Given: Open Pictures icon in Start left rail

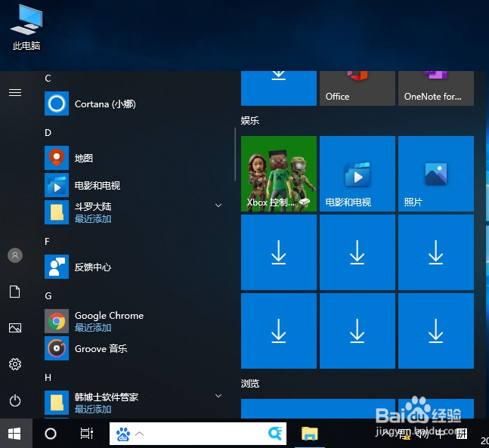Looking at the screenshot, I should tap(15, 328).
